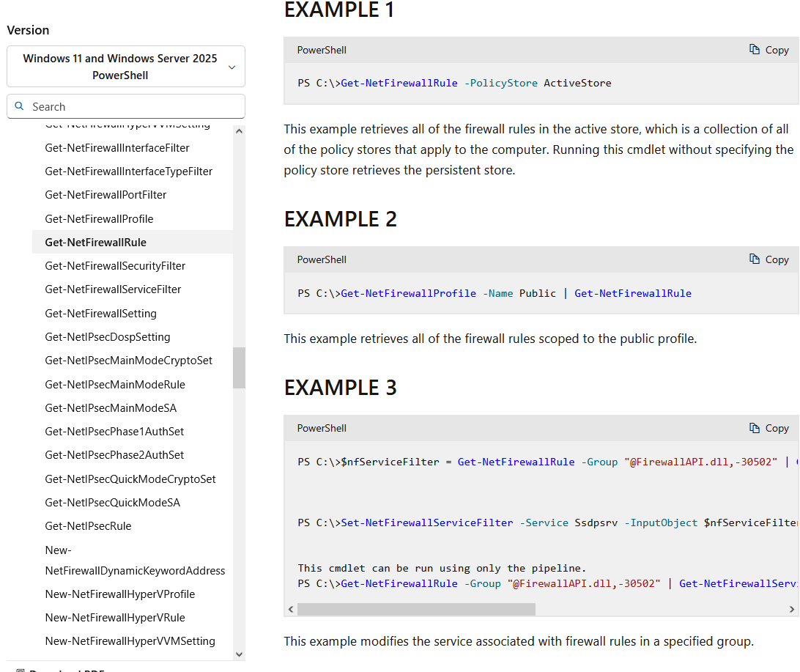The width and height of the screenshot is (800, 672).
Task: Open Get-NetIPsecMainModeCryptoSet in sidebar
Action: pyautogui.click(x=129, y=361)
